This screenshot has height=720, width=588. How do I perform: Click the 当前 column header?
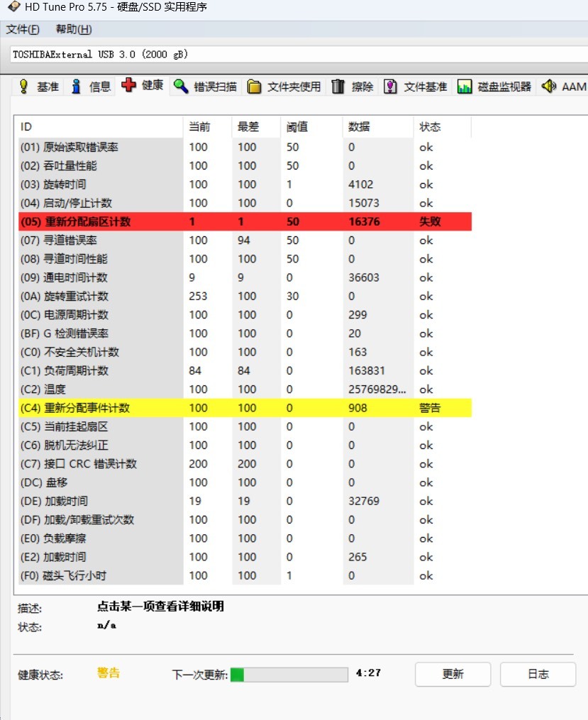point(208,127)
